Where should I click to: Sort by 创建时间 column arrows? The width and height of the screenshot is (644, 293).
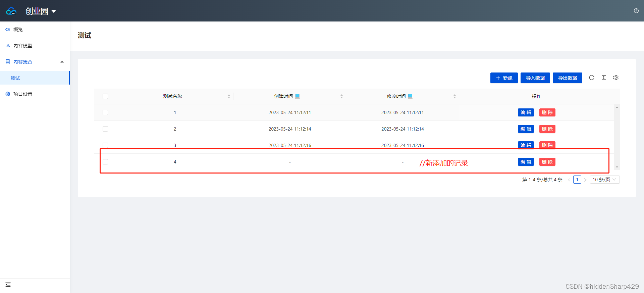tap(341, 96)
